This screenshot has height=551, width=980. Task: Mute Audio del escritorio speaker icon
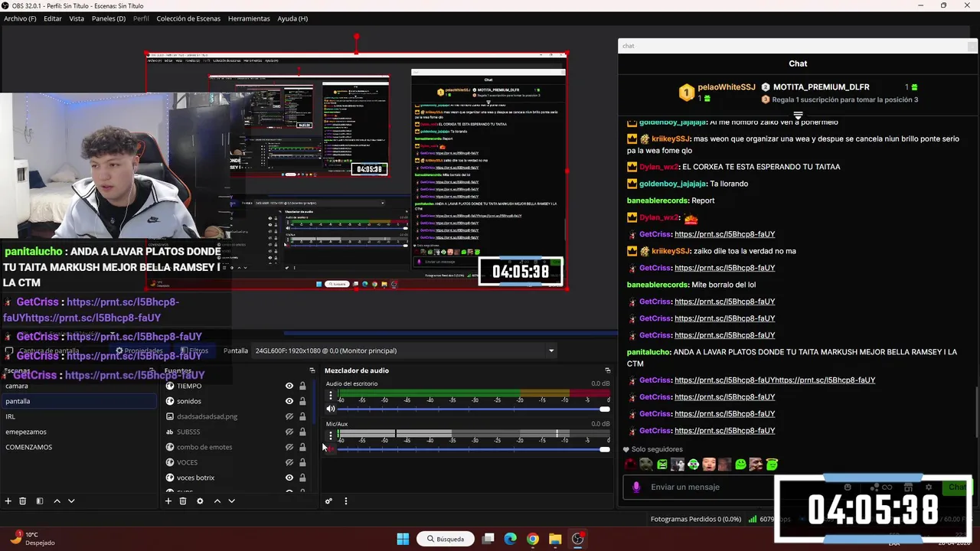click(x=331, y=409)
